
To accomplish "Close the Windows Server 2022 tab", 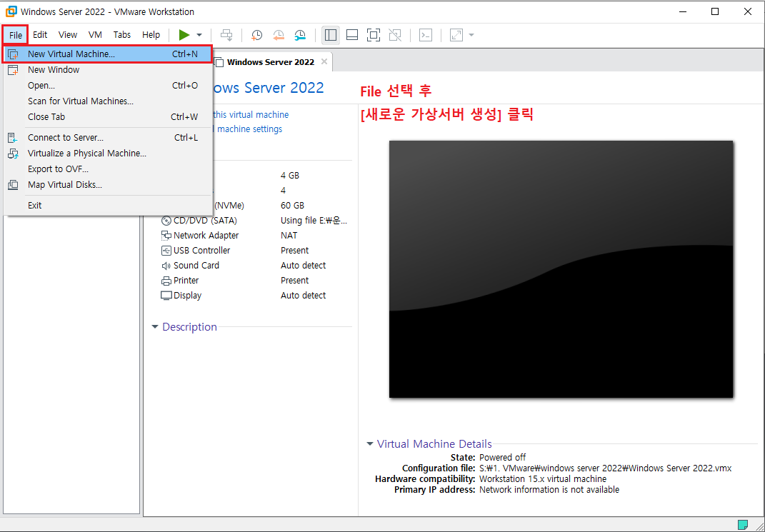I will click(324, 62).
